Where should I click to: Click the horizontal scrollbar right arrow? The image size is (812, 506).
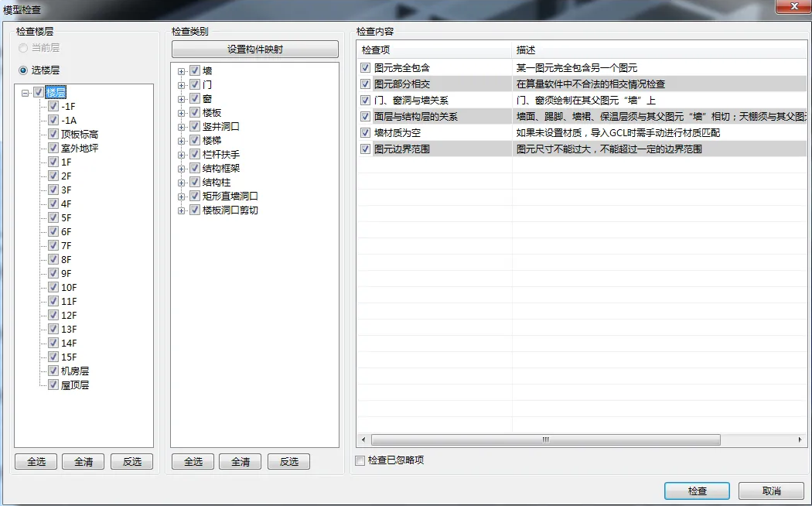(x=800, y=439)
